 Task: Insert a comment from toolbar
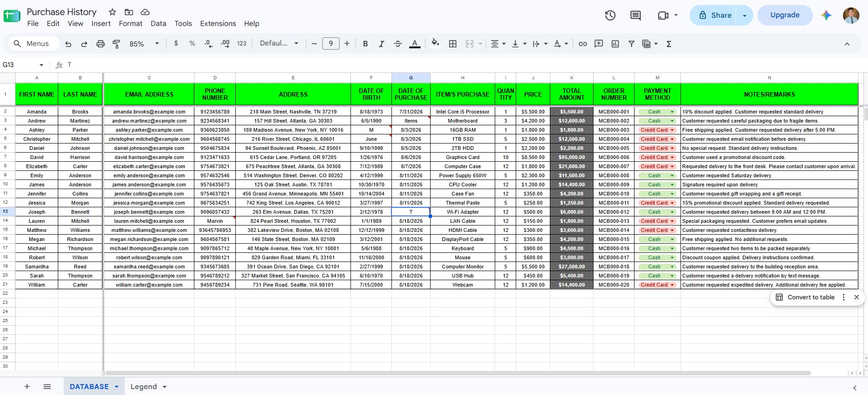point(599,44)
